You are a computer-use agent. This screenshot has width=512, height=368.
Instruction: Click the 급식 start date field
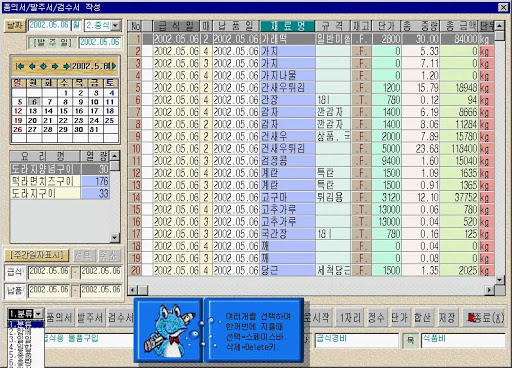(x=49, y=272)
